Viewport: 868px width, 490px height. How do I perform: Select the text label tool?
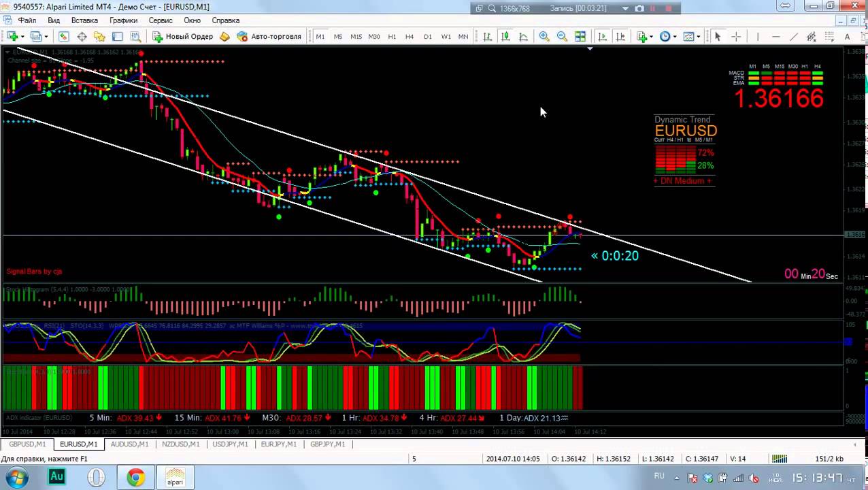(848, 36)
